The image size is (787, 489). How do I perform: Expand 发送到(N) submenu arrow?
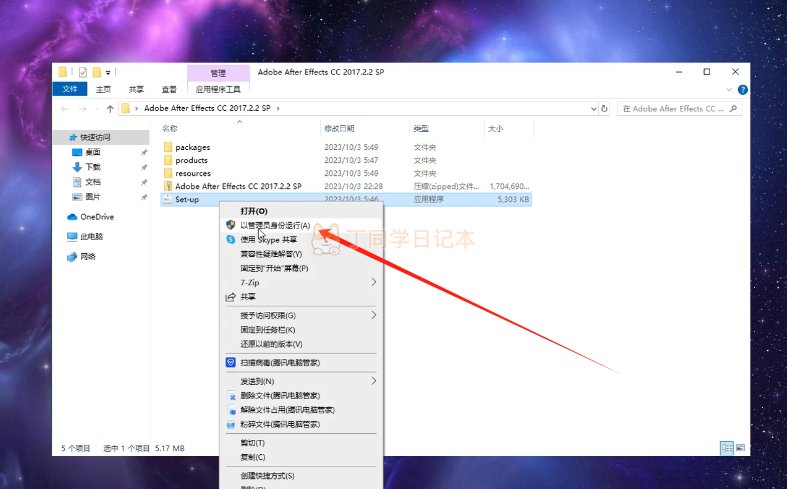tap(373, 381)
